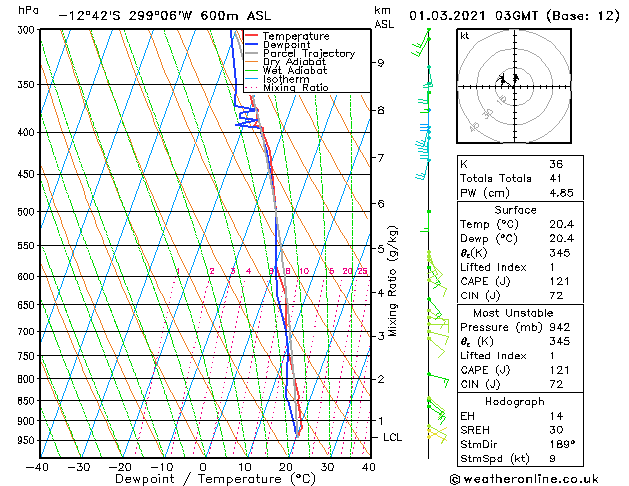Click the Surface Temp value 20.4
This screenshot has width=629, height=486.
pyautogui.click(x=561, y=224)
